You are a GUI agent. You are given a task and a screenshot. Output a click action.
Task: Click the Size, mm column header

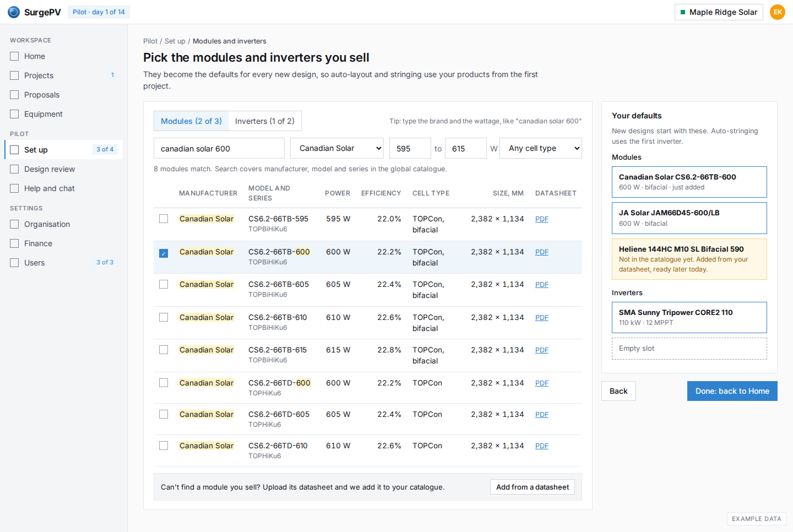[x=508, y=193]
